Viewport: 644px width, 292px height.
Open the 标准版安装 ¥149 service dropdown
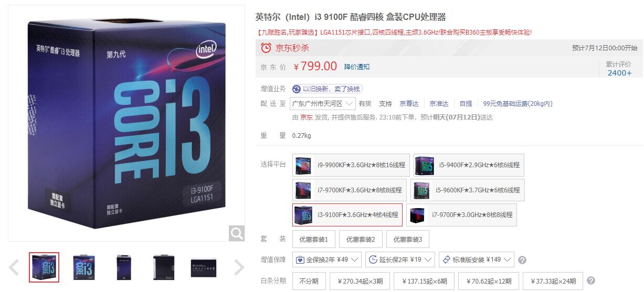pyautogui.click(x=477, y=259)
